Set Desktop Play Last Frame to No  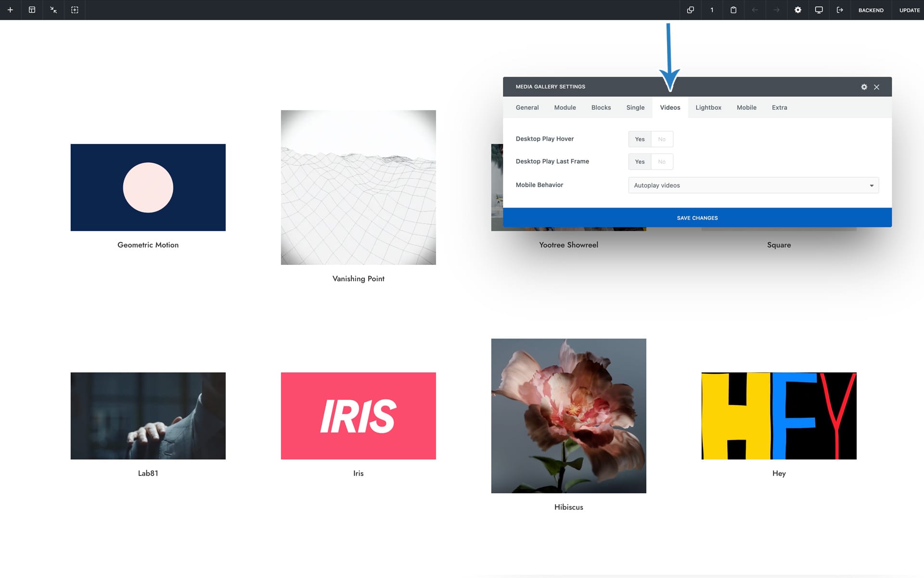pos(662,162)
